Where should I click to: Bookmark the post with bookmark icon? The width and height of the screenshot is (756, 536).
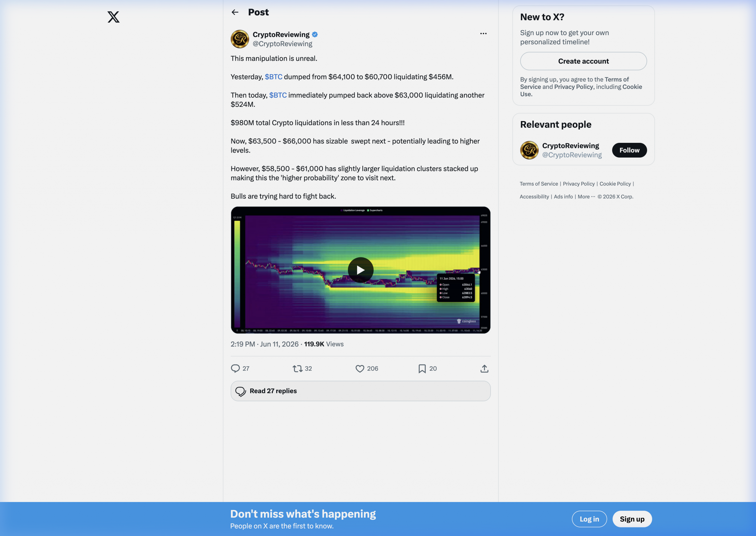pos(422,368)
